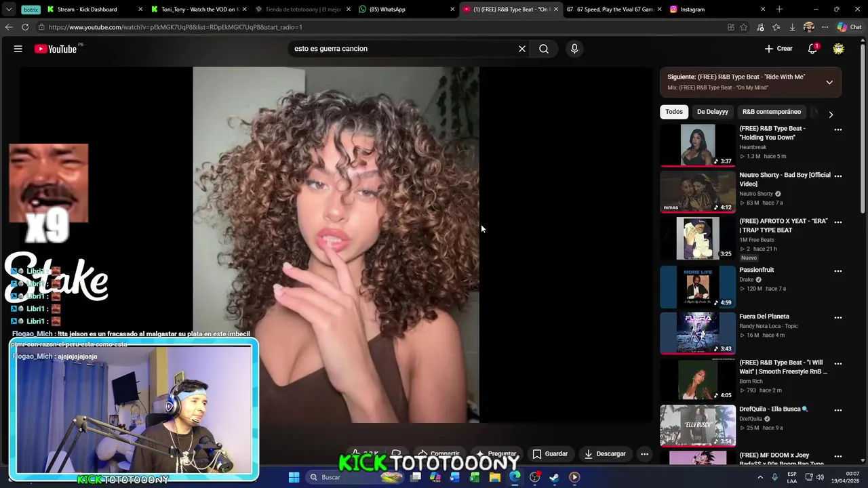Select the R&B contemporáneo chip
The width and height of the screenshot is (868, 488).
tap(772, 112)
